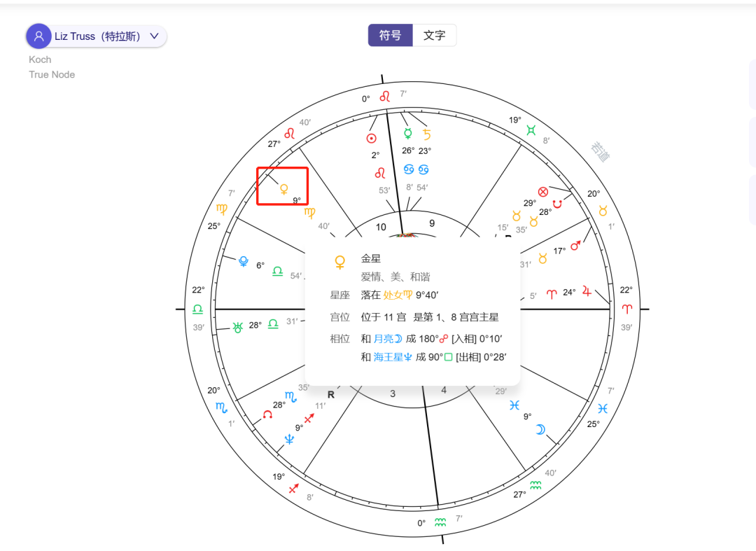Open the 月亮 link in the Venus tooltip
The image size is (756, 551).
pyautogui.click(x=384, y=338)
